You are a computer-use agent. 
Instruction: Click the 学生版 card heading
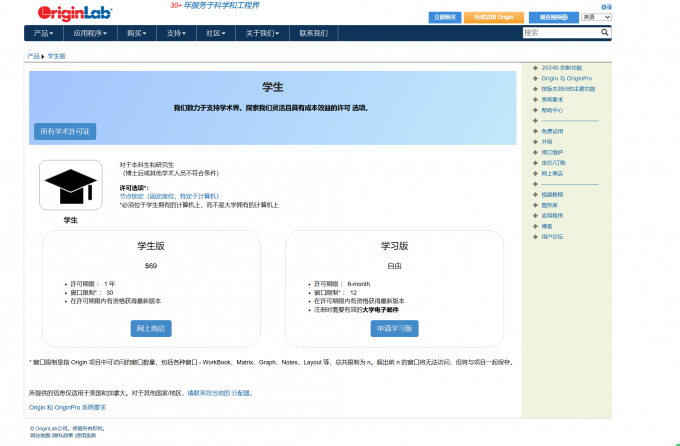151,246
